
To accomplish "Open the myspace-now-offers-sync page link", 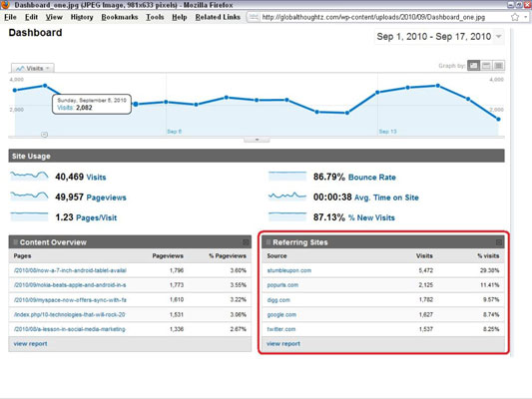I will pyautogui.click(x=70, y=299).
